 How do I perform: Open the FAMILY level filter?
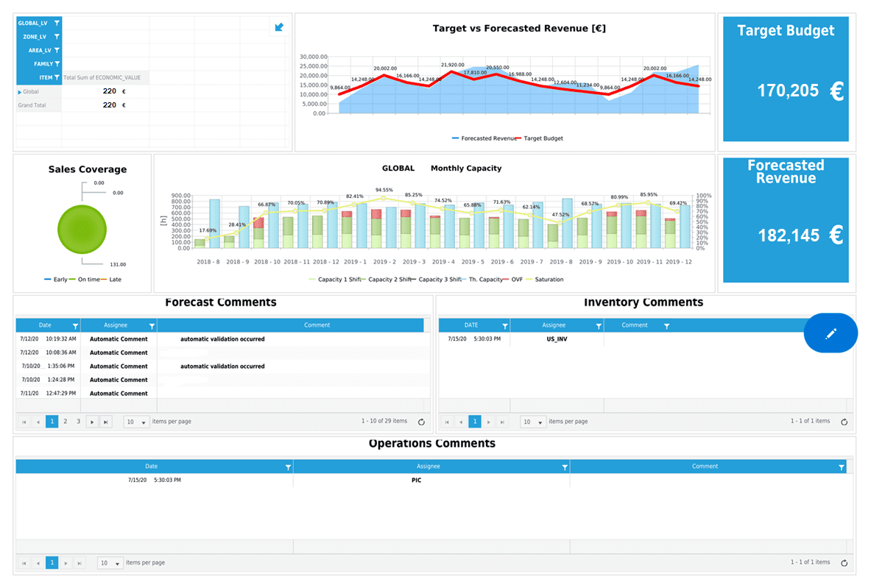click(57, 64)
